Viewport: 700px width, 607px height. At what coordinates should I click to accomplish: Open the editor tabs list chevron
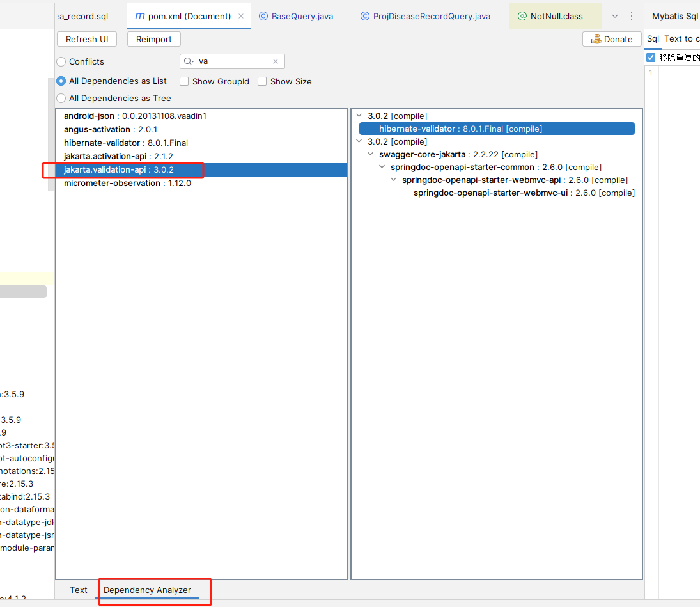point(615,16)
